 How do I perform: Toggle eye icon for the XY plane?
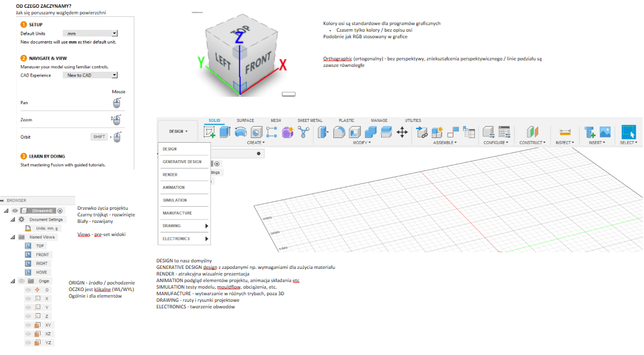pos(28,325)
